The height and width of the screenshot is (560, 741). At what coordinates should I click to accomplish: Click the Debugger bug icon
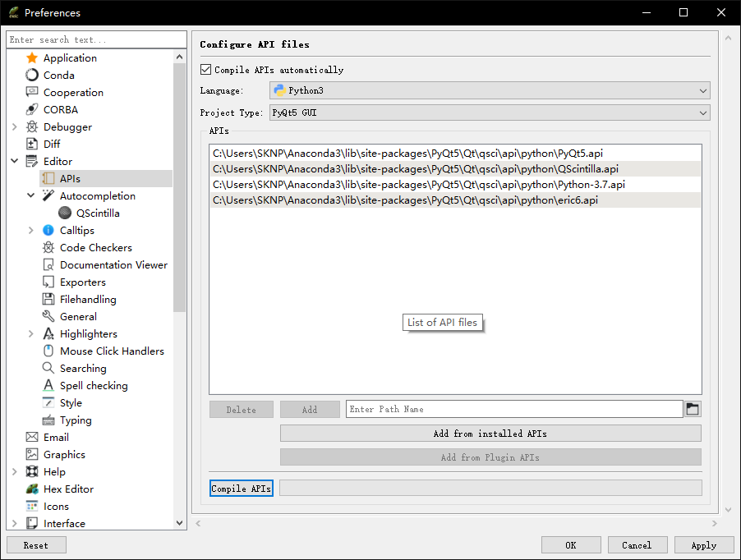32,127
